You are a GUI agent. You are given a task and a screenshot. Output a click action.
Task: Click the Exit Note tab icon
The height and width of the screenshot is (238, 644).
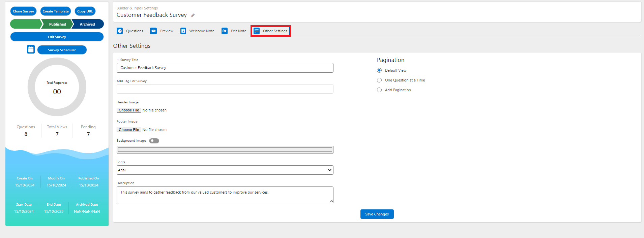pyautogui.click(x=225, y=31)
